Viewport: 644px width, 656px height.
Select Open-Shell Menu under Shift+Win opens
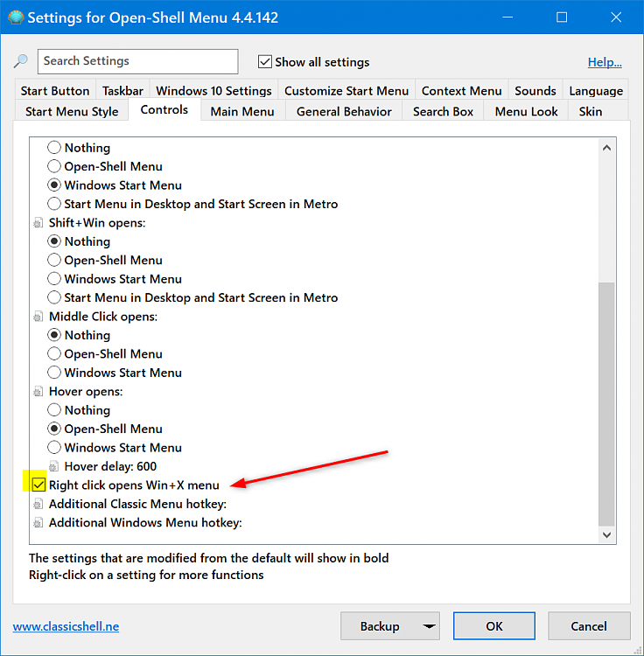54,260
